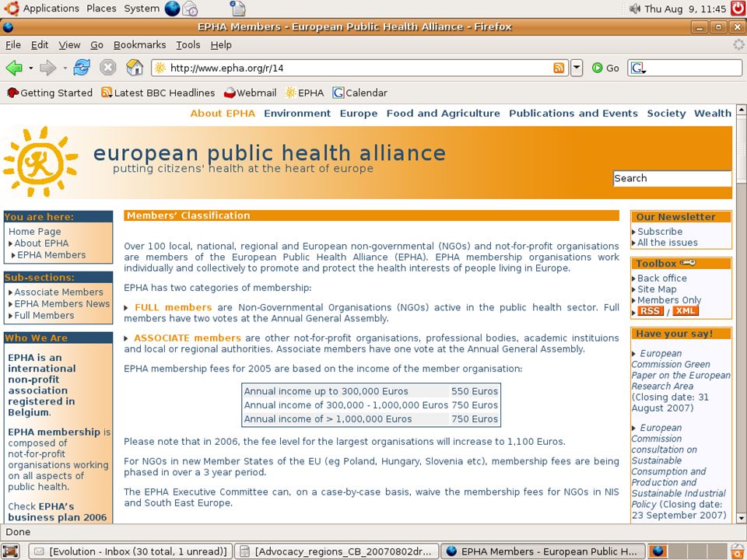Click the URL address bar
The width and height of the screenshot is (747, 560).
coord(359,68)
